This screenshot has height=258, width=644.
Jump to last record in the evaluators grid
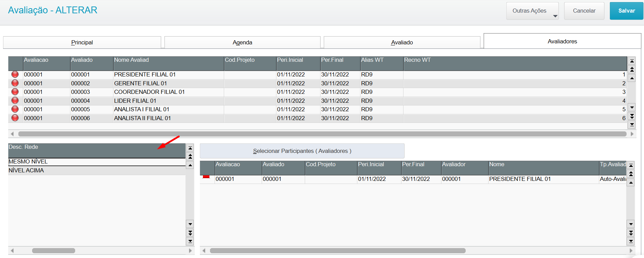(631, 241)
